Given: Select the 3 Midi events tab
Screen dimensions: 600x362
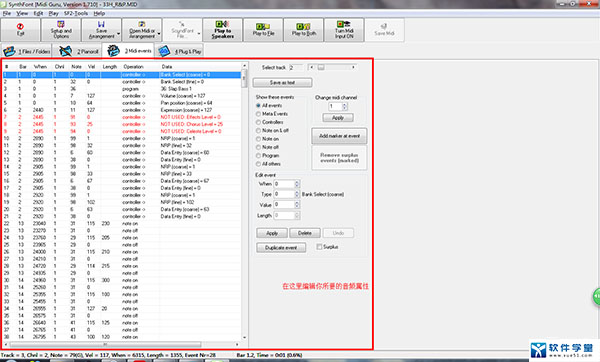Looking at the screenshot, I should 128,51.
